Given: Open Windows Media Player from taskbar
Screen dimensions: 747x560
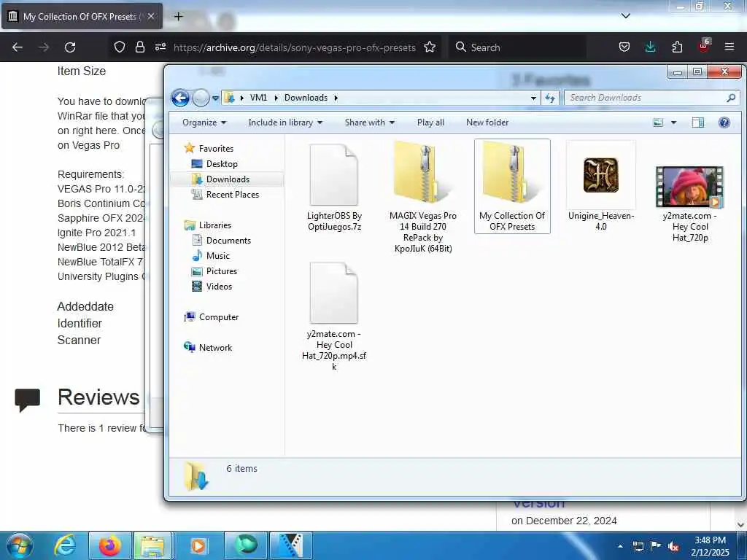Looking at the screenshot, I should (198, 545).
